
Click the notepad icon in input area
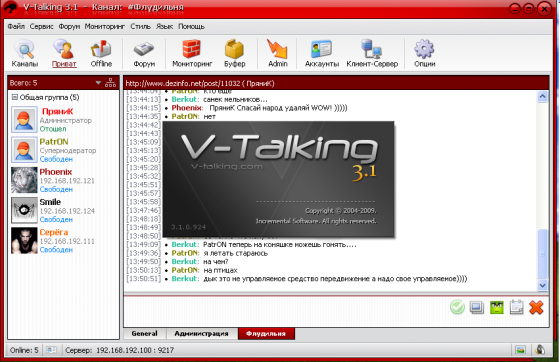[516, 307]
